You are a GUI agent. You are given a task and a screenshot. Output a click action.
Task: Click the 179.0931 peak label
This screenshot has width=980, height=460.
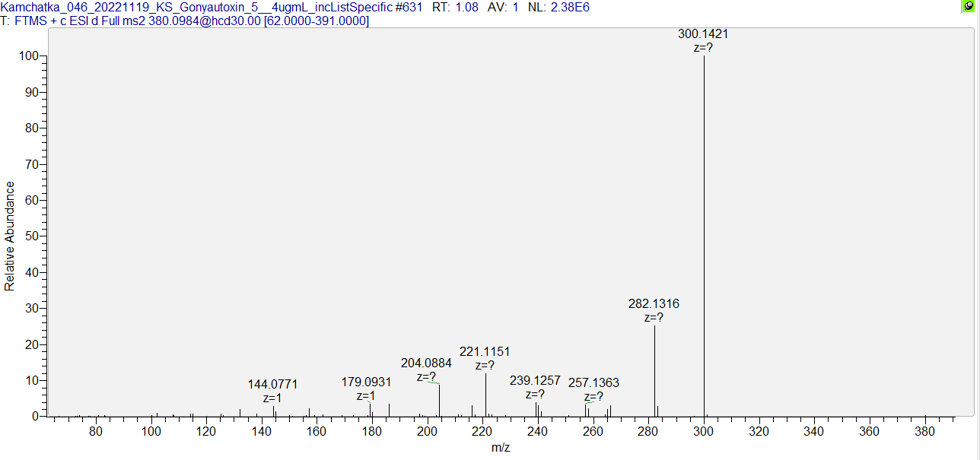[366, 382]
